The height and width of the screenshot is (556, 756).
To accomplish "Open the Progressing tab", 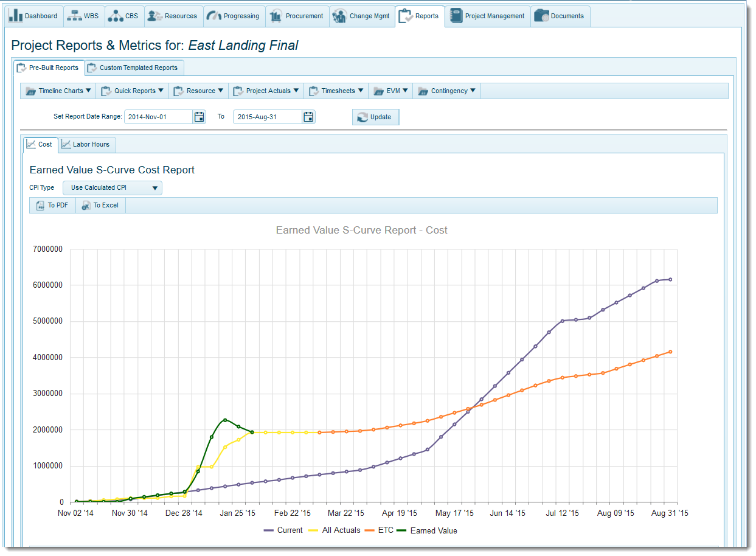I will coord(234,16).
